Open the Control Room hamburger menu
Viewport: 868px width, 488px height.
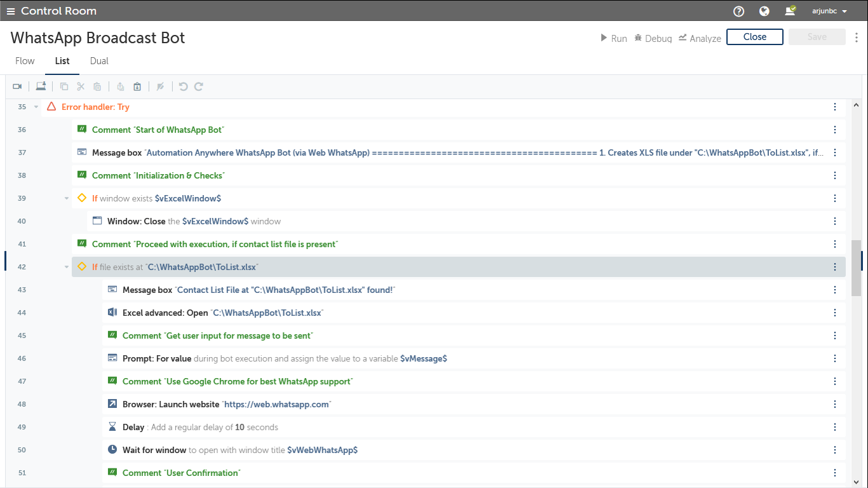coord(11,11)
